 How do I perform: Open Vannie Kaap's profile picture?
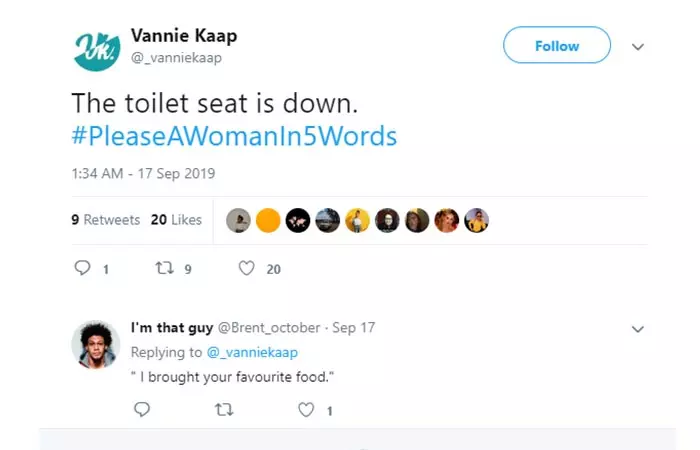97,47
